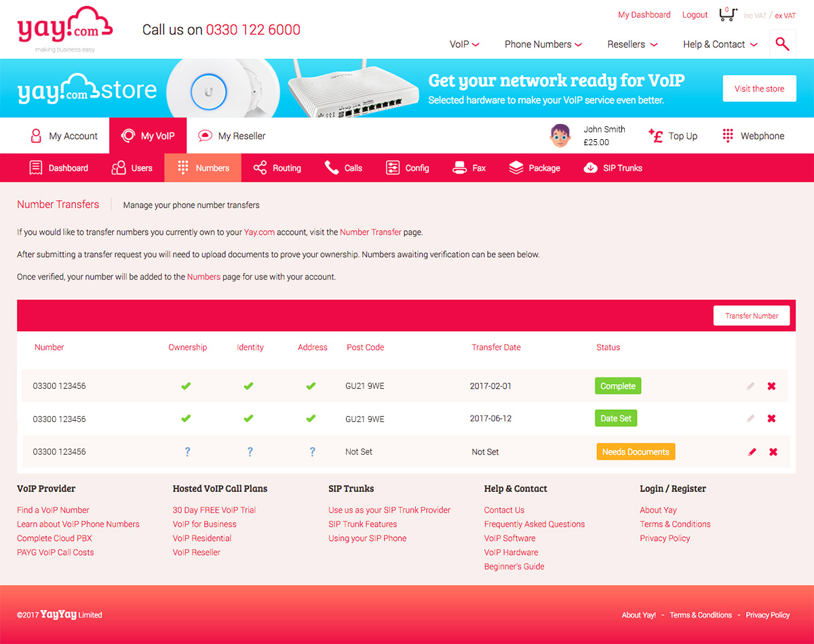Click the Identity checkmark in the Date Set row
The width and height of the screenshot is (814, 644).
[x=248, y=419]
